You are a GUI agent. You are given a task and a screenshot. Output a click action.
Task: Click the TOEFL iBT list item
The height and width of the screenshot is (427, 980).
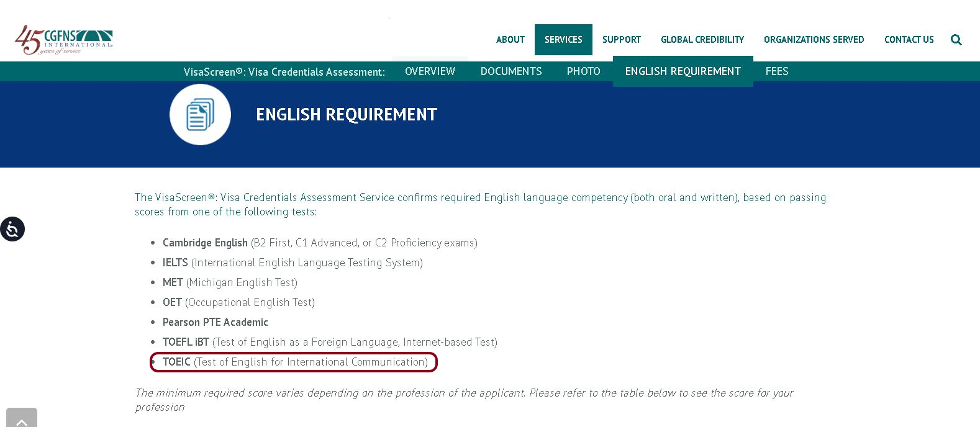point(330,342)
